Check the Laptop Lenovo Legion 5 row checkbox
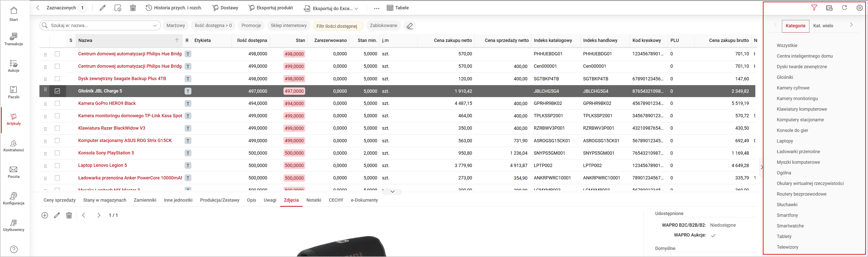 coord(57,165)
